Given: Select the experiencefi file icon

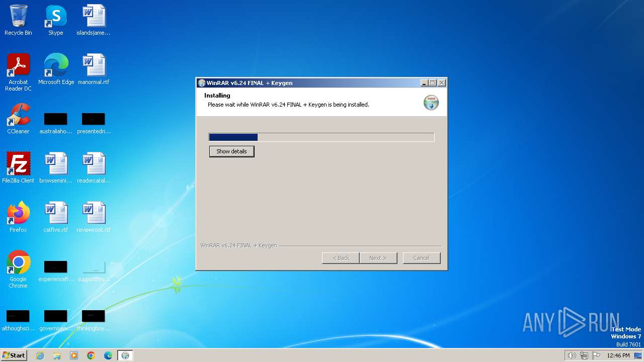Looking at the screenshot, I should click(56, 270).
